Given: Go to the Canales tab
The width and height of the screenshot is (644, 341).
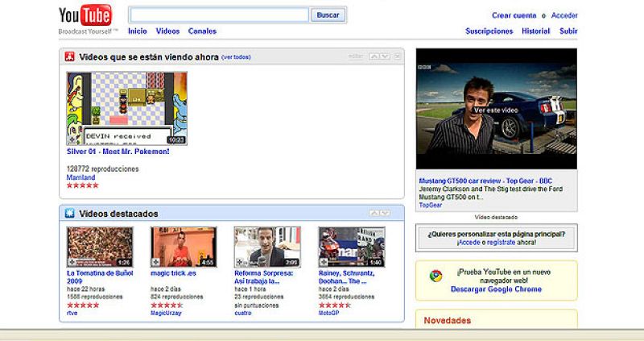Looking at the screenshot, I should (202, 31).
